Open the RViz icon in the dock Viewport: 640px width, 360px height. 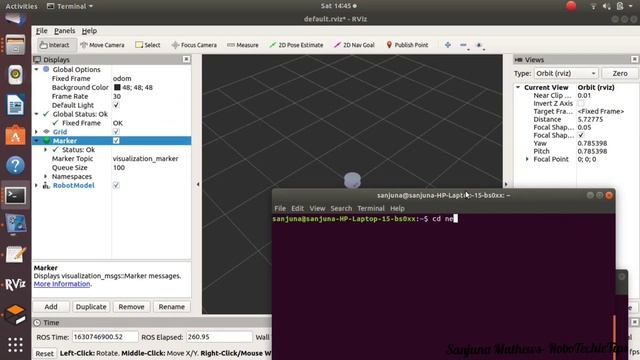(15, 284)
